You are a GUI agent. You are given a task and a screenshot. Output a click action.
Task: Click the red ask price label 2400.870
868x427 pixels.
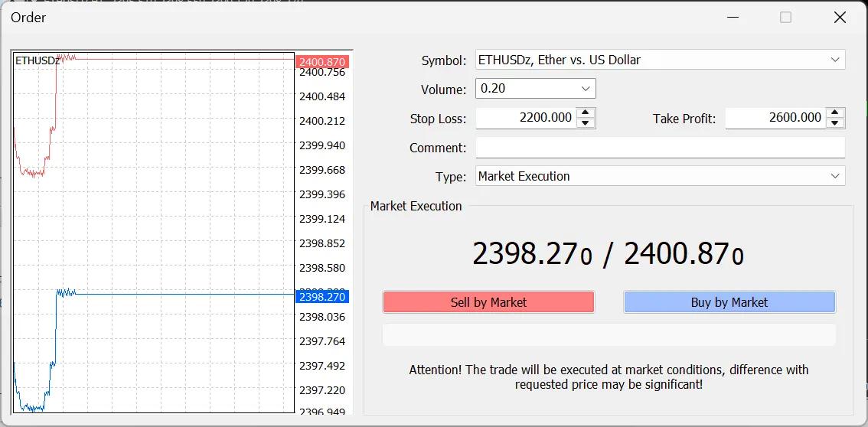[321, 62]
